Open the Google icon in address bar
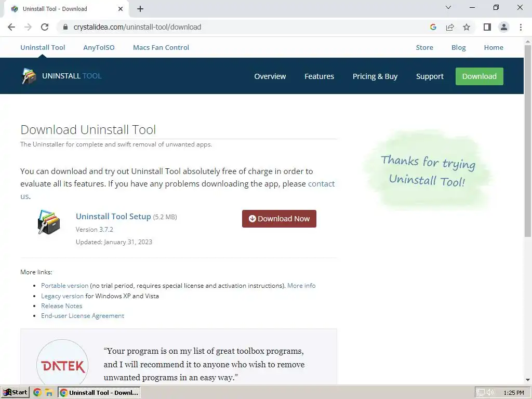This screenshot has height=399, width=532. pyautogui.click(x=433, y=27)
